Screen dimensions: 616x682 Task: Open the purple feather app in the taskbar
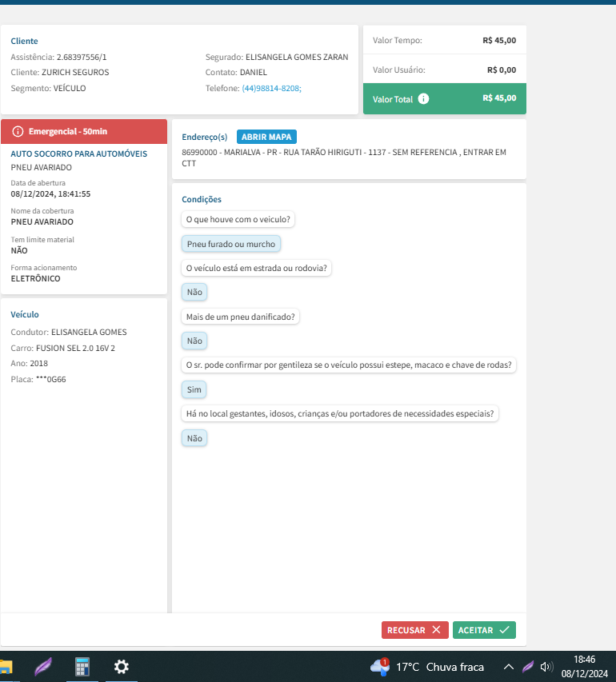[x=43, y=667]
